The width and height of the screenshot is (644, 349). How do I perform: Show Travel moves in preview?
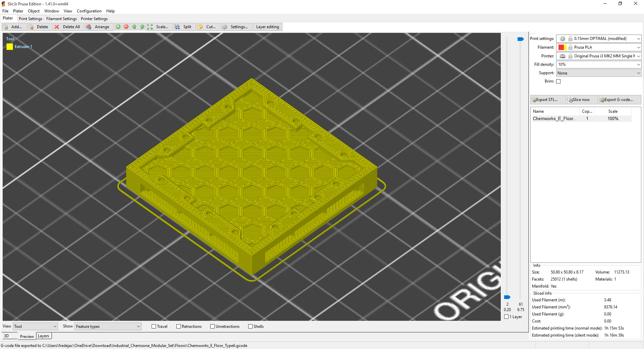pos(154,327)
